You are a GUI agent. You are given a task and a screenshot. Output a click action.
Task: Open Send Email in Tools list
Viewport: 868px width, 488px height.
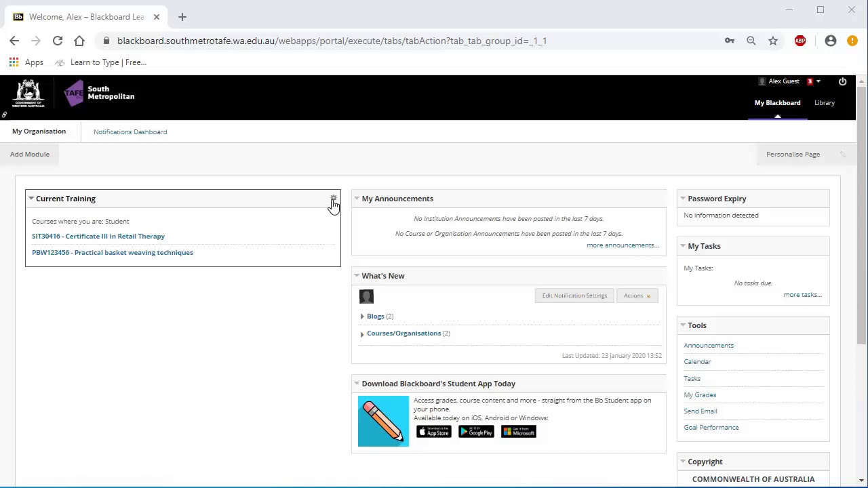[x=700, y=411]
